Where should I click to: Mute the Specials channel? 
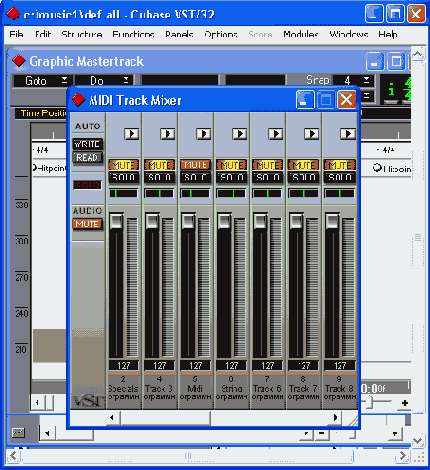[x=123, y=165]
